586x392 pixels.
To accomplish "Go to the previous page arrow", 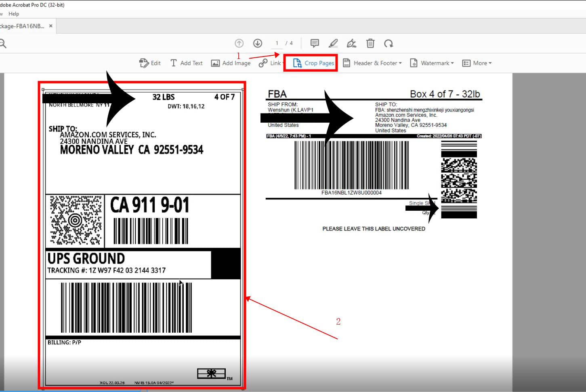I will click(x=239, y=43).
